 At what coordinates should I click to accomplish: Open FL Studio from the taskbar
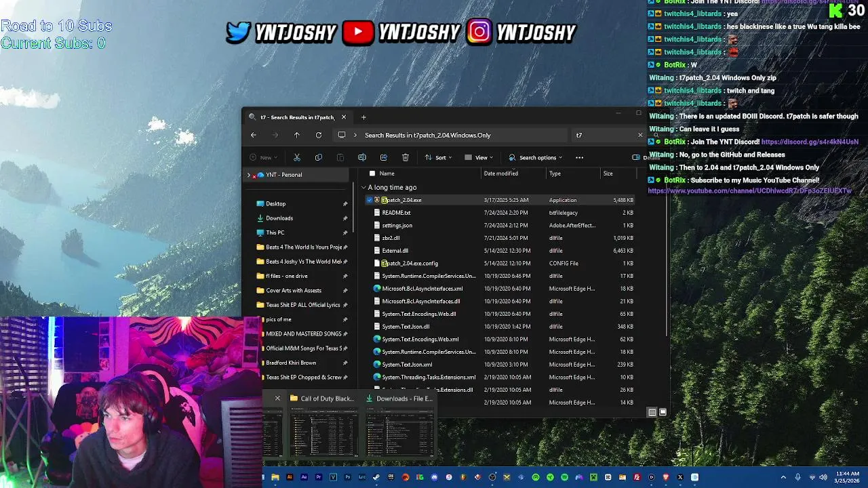click(463, 477)
